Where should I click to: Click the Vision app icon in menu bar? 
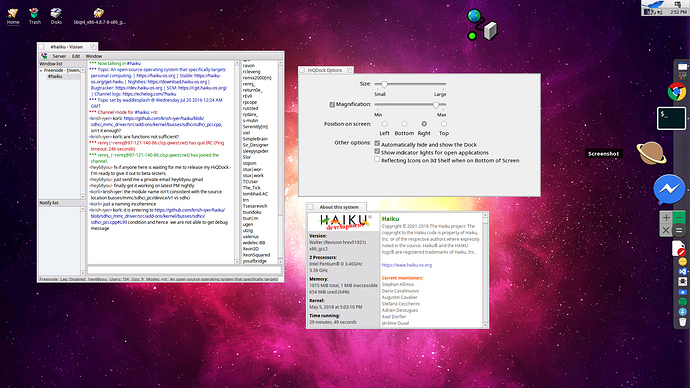pos(44,56)
